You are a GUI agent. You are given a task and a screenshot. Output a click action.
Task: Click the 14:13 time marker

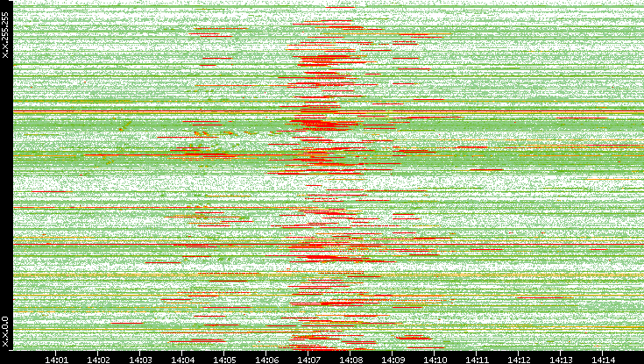coord(561,358)
